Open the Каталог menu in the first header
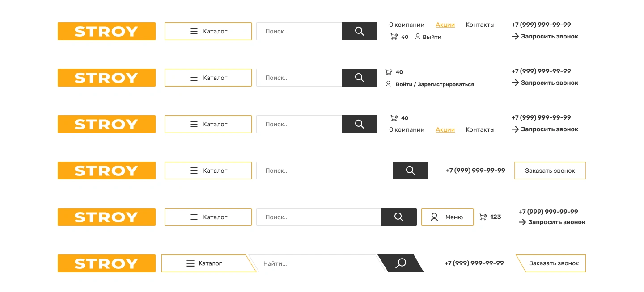 pyautogui.click(x=208, y=31)
